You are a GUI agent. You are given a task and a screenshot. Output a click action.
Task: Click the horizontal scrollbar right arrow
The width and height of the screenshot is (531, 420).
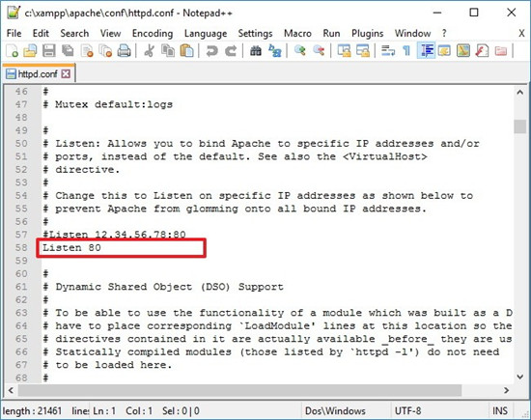pos(506,390)
